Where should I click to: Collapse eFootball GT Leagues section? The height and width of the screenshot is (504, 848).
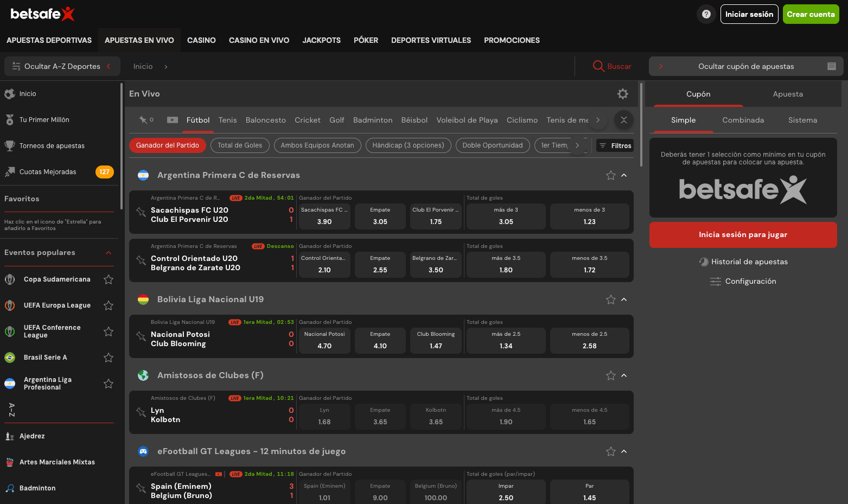[x=624, y=451]
